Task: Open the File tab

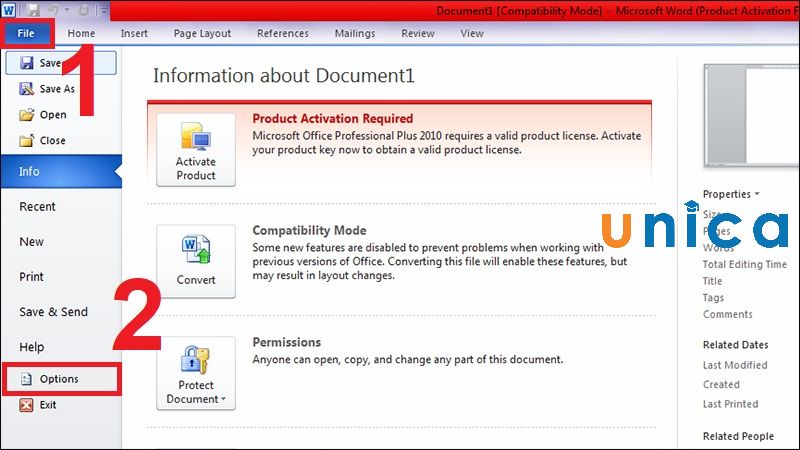Action: [26, 34]
